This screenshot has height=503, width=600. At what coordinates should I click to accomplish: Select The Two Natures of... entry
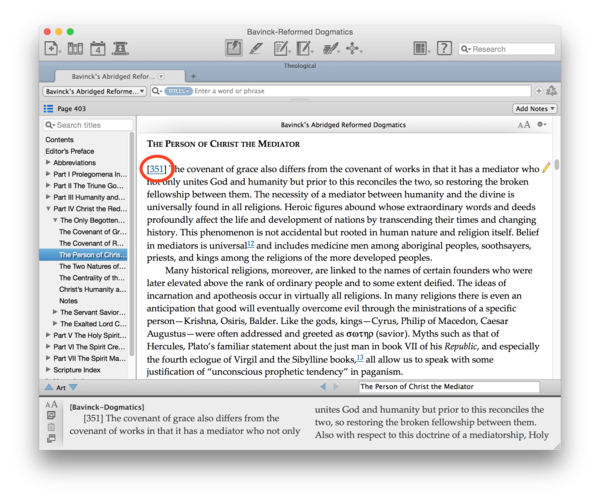pyautogui.click(x=92, y=266)
